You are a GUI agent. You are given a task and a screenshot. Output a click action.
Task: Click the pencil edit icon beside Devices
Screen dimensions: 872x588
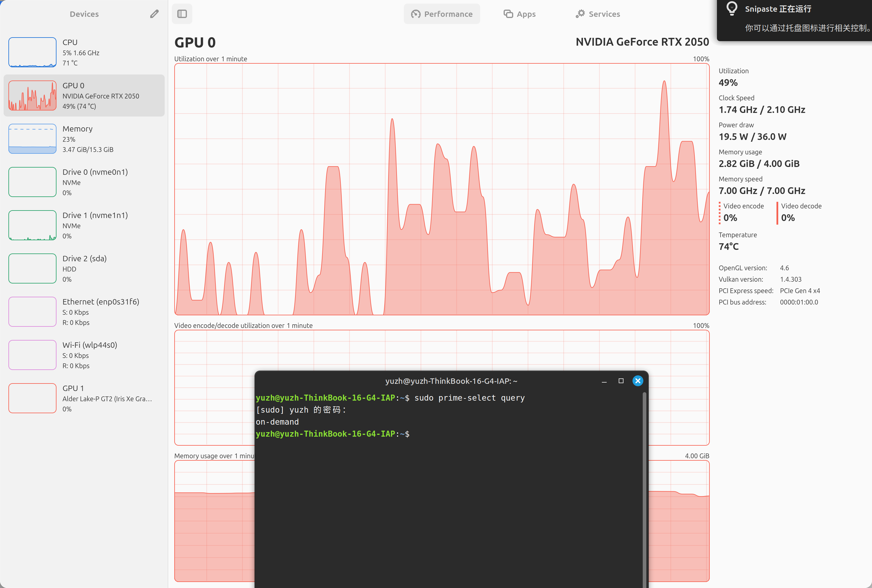154,14
